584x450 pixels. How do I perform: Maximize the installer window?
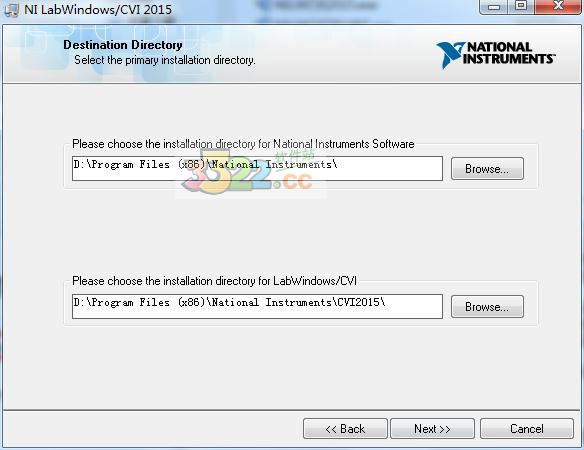tap(521, 6)
